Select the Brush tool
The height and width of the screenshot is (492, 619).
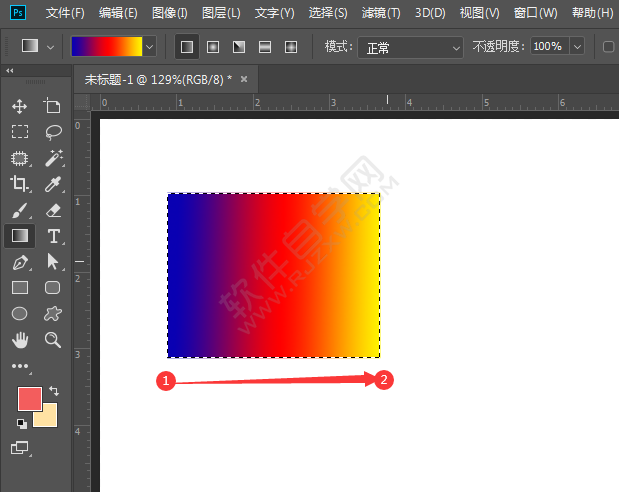19,210
